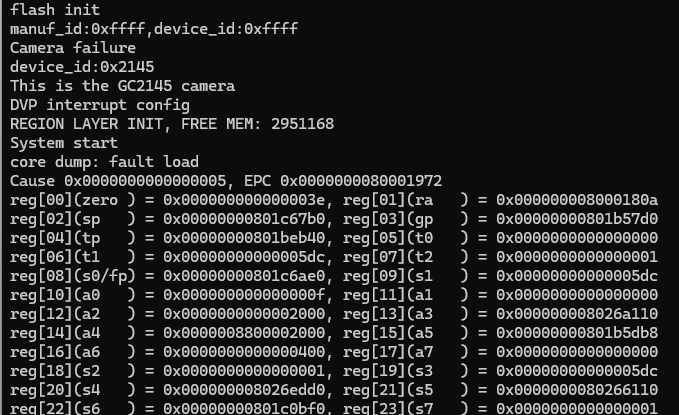Place cursor on "DVP interrupt config" line

click(x=99, y=104)
